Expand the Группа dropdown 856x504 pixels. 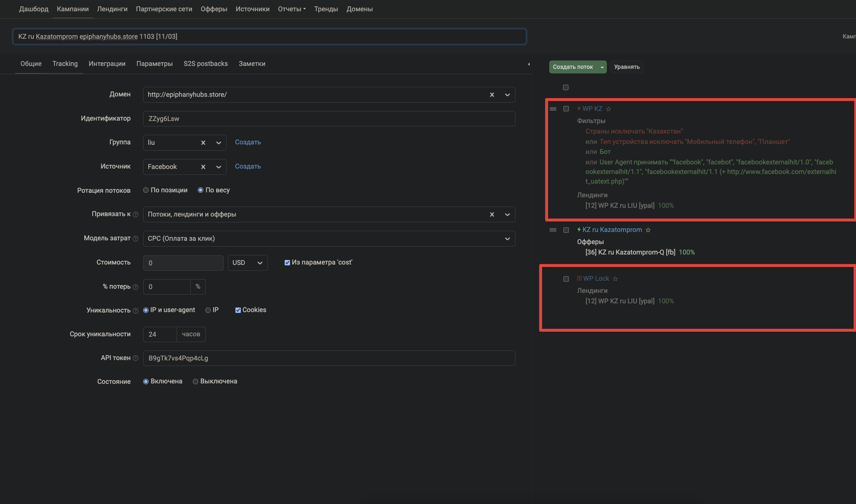coord(218,143)
